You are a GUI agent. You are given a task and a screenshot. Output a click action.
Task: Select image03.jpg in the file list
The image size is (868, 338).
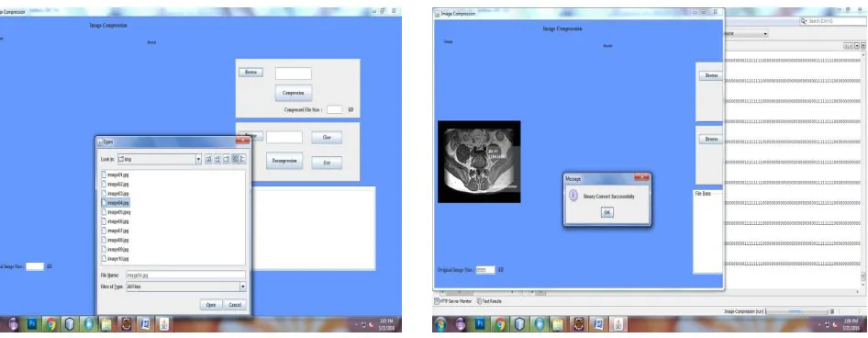(115, 194)
